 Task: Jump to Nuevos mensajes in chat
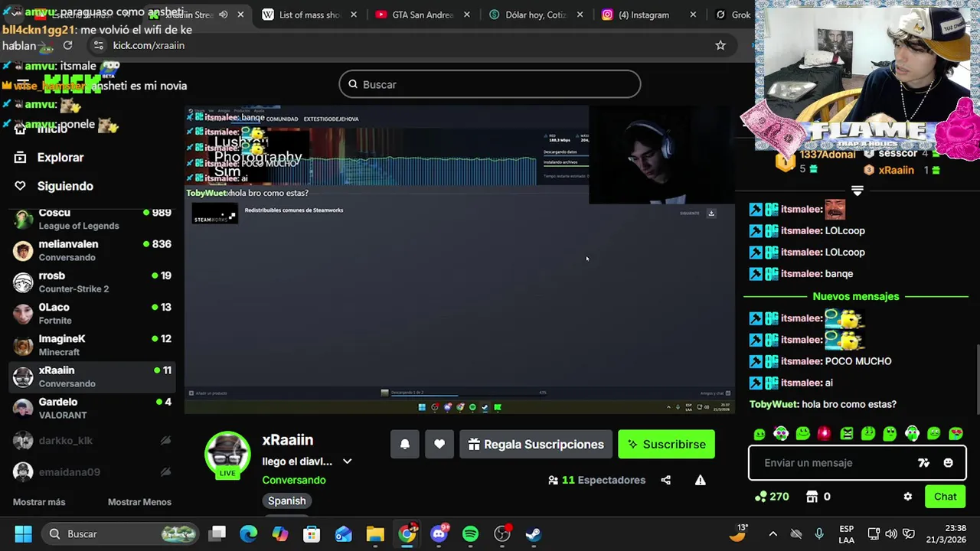[x=856, y=296]
